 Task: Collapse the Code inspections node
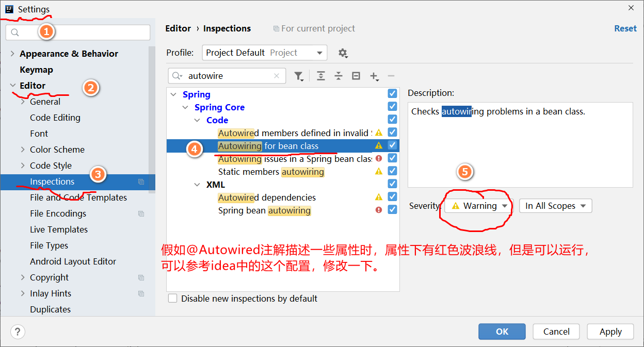pos(198,120)
